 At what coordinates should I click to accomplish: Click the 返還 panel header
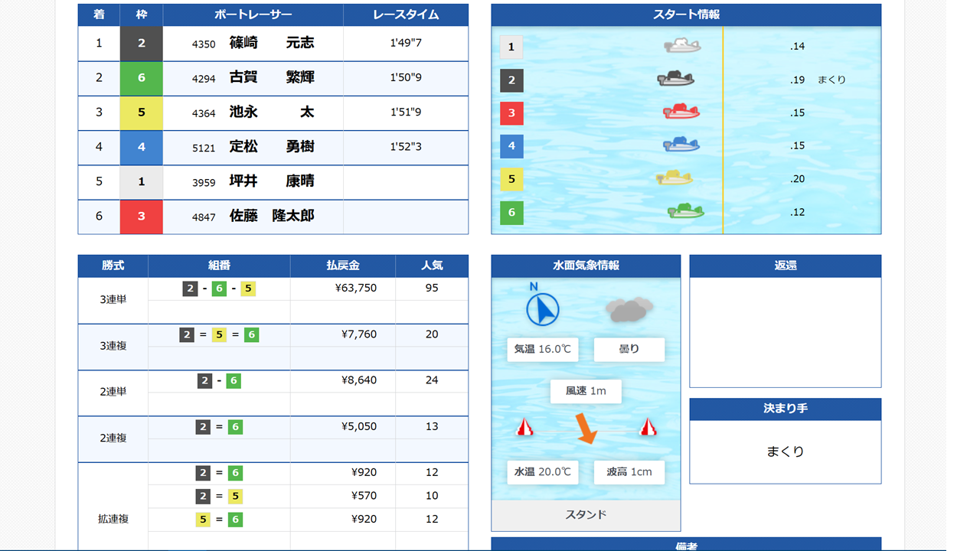point(786,266)
